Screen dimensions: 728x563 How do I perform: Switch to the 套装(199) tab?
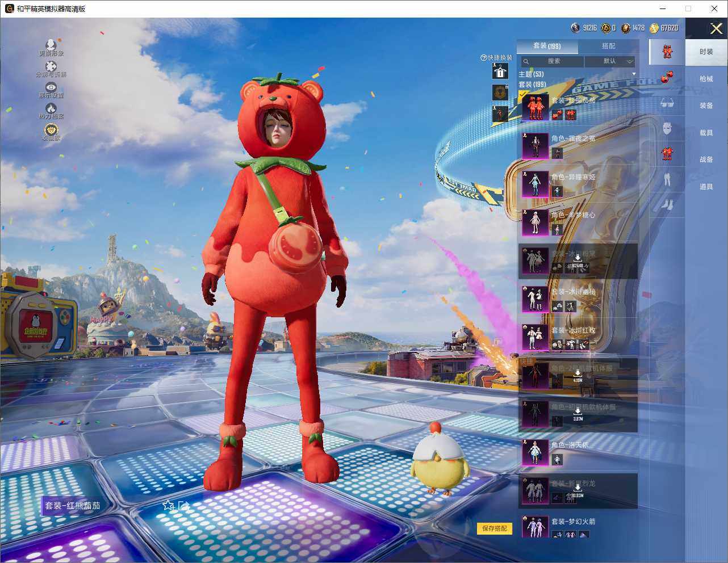point(547,46)
